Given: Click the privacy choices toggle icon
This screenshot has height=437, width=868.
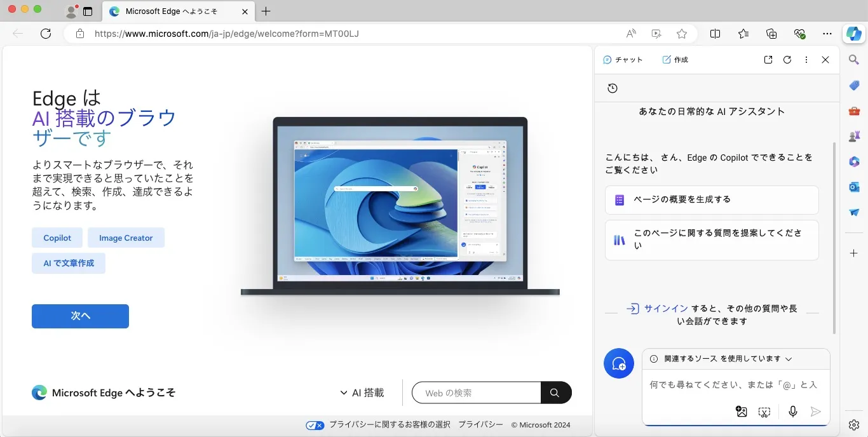Looking at the screenshot, I should point(315,425).
